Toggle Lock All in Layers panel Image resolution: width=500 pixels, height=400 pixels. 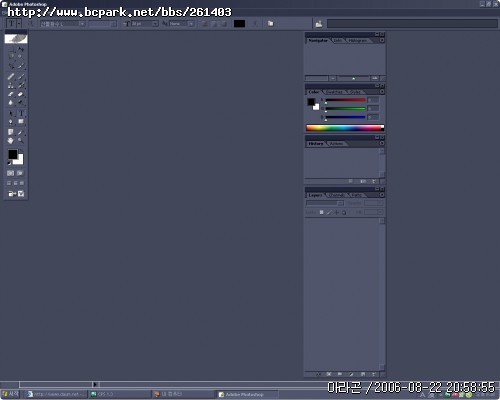coord(344,212)
